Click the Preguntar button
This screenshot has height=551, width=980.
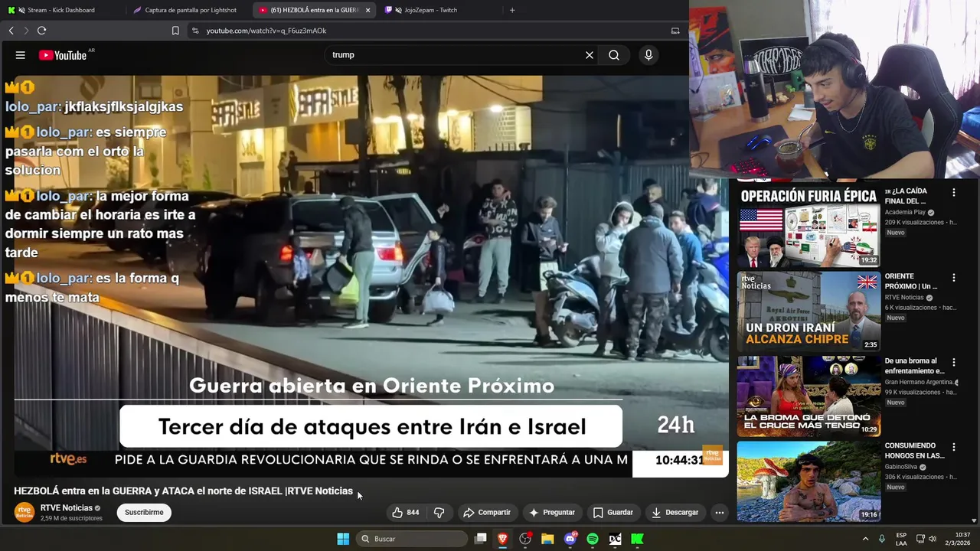(x=551, y=513)
